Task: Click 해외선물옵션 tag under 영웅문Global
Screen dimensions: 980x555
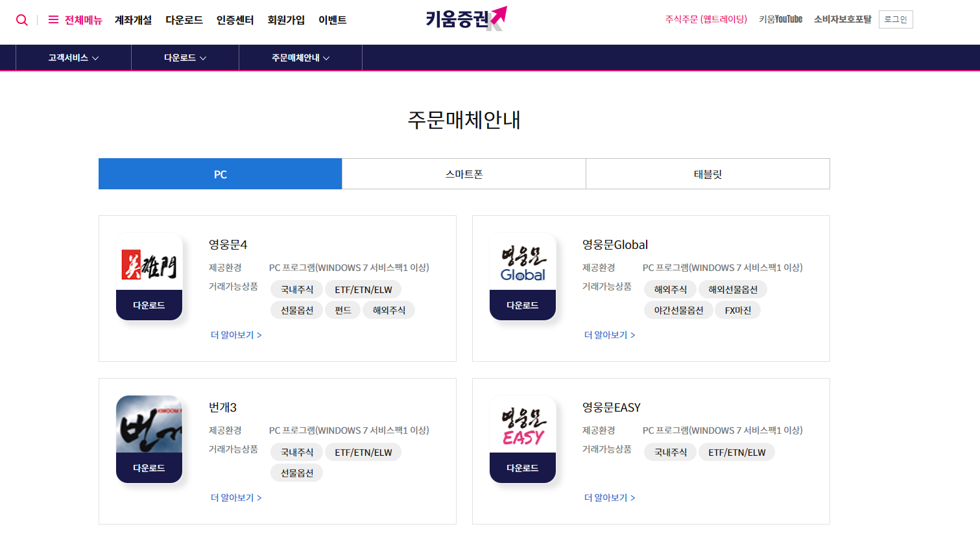Action: pyautogui.click(x=733, y=289)
